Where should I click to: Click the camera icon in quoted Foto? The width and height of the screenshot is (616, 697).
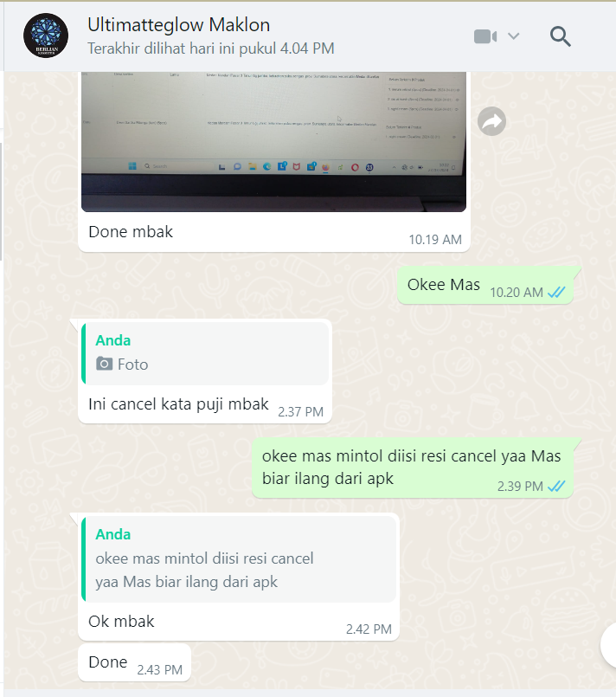coord(105,364)
